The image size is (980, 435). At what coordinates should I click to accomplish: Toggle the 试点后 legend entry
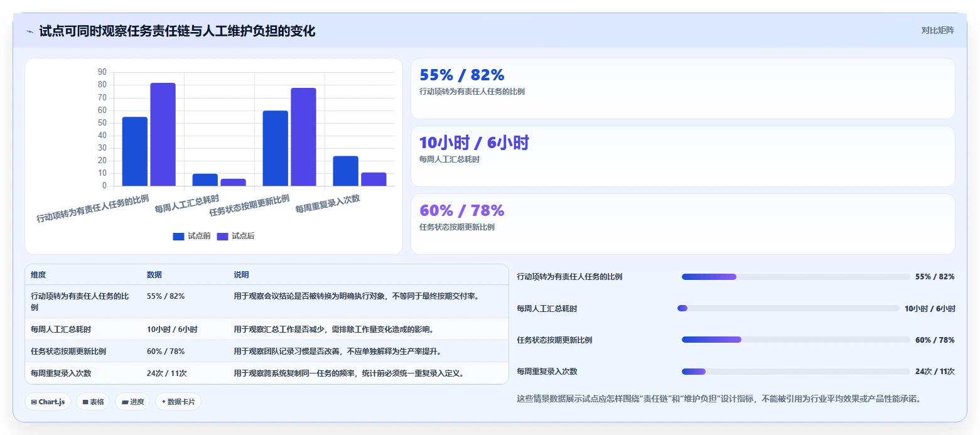coord(235,236)
